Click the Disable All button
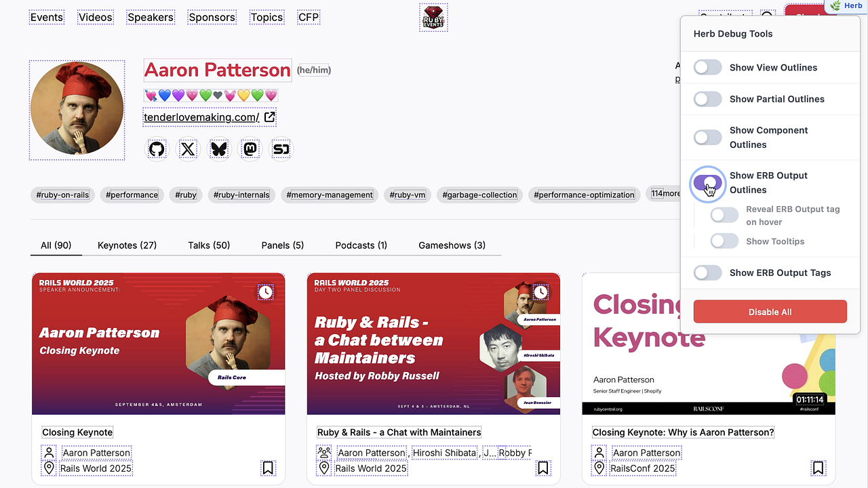 [770, 312]
